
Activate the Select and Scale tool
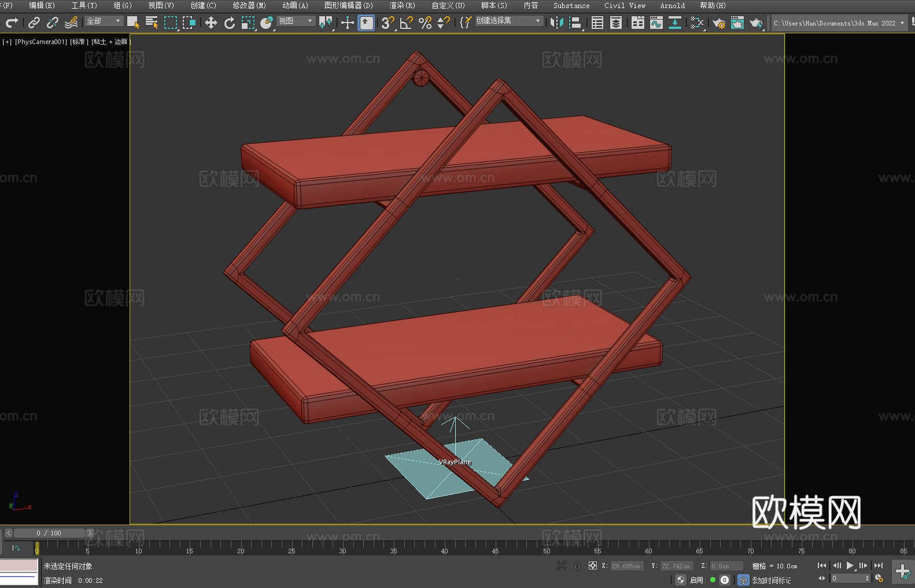coord(248,23)
